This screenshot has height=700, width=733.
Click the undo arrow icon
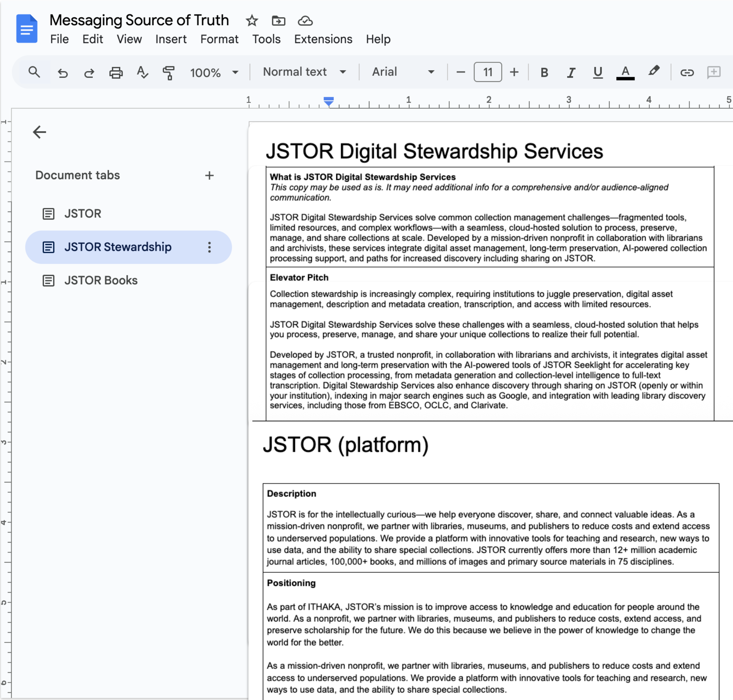click(x=63, y=72)
